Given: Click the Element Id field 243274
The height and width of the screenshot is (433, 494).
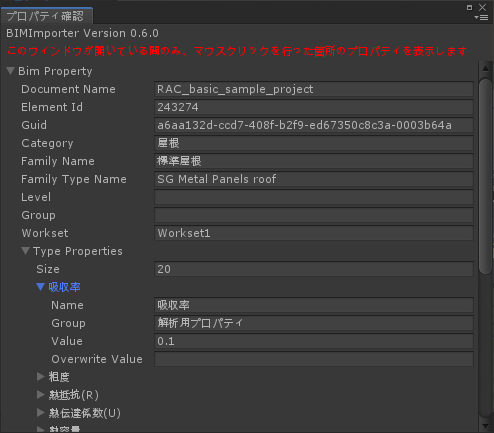Looking at the screenshot, I should point(314,107).
